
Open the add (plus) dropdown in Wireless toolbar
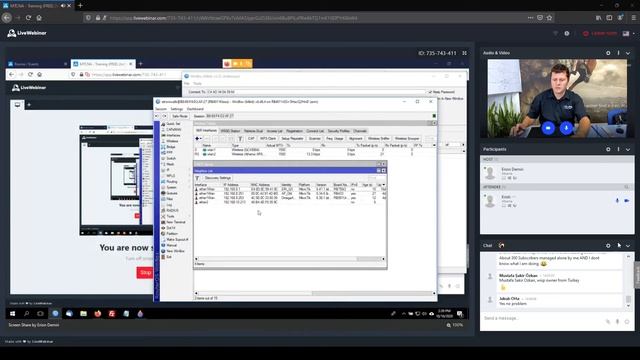(x=198, y=139)
